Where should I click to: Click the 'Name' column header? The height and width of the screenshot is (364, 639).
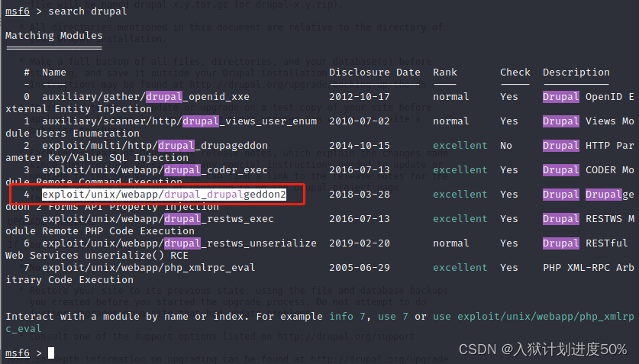[x=53, y=72]
